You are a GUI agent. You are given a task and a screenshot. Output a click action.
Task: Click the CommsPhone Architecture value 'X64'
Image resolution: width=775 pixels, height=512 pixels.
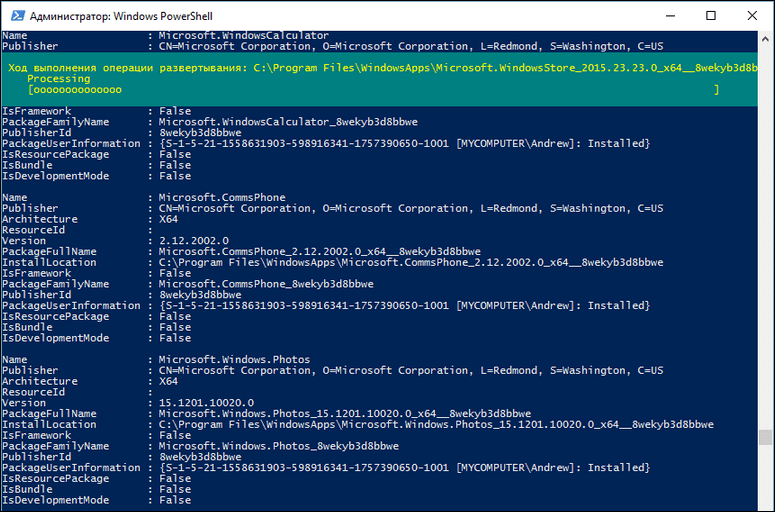pyautogui.click(x=168, y=219)
